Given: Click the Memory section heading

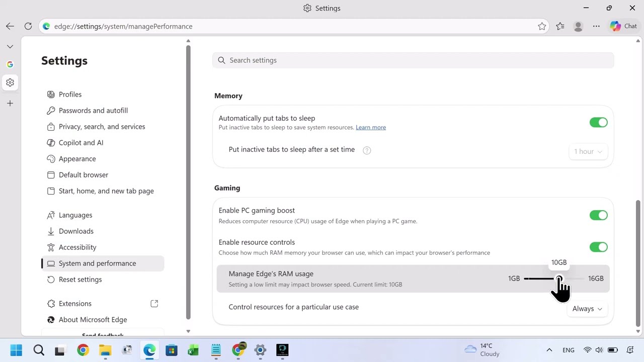Looking at the screenshot, I should (228, 96).
